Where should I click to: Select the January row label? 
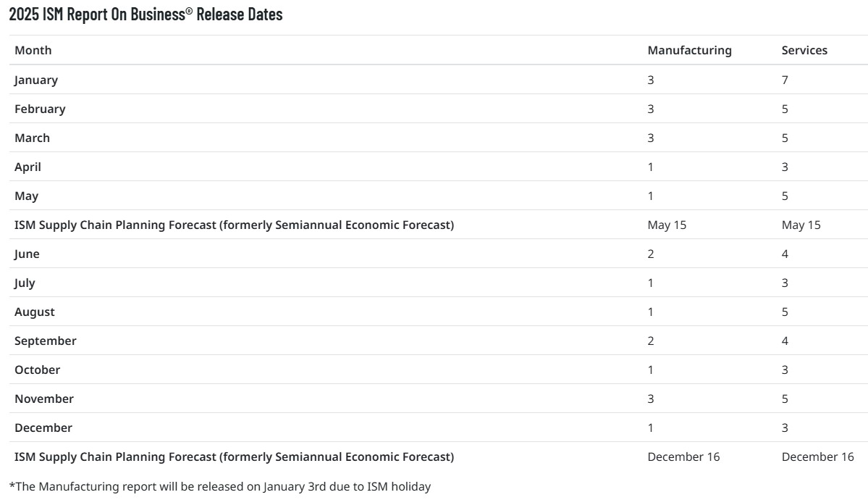(36, 80)
